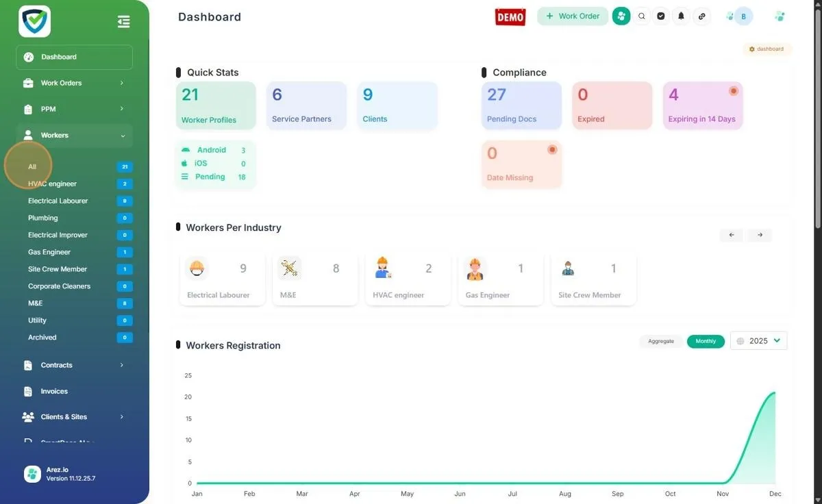
Task: Select HVAC engineer under Workers
Action: (52, 184)
